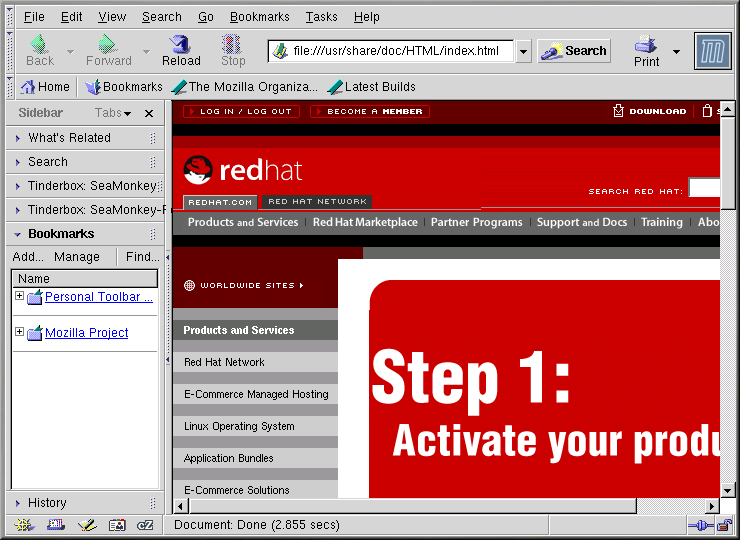Open the URL history dropdown arrow

point(524,51)
